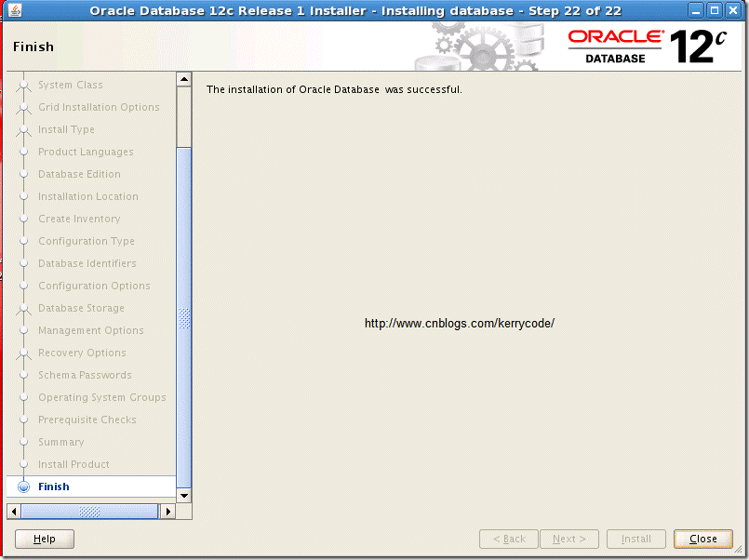Screen dimensions: 749x560
Task: Click the disabled Next button
Action: pyautogui.click(x=569, y=539)
